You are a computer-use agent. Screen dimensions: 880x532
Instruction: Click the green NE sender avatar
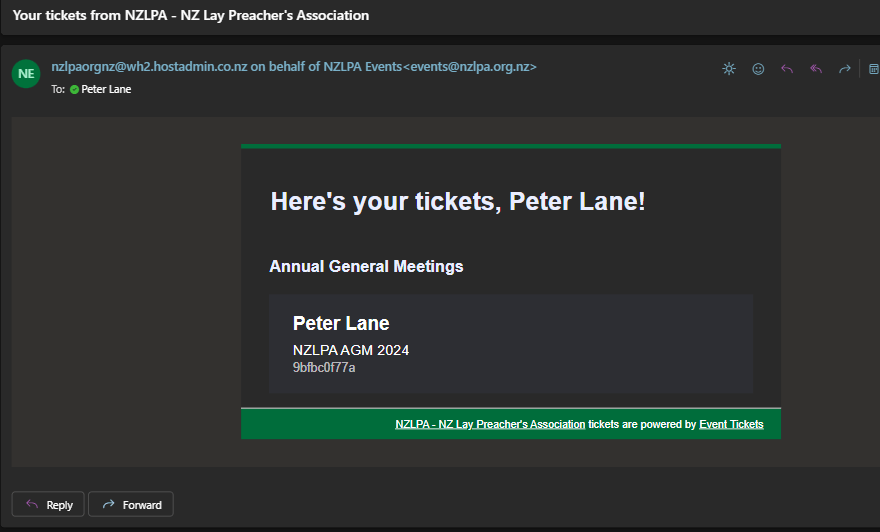[x=26, y=74]
